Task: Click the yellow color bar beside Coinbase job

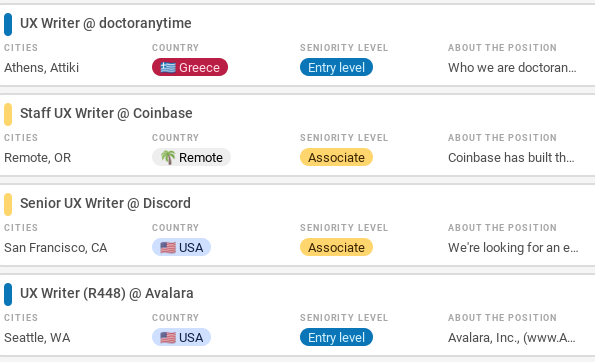Action: tap(8, 114)
